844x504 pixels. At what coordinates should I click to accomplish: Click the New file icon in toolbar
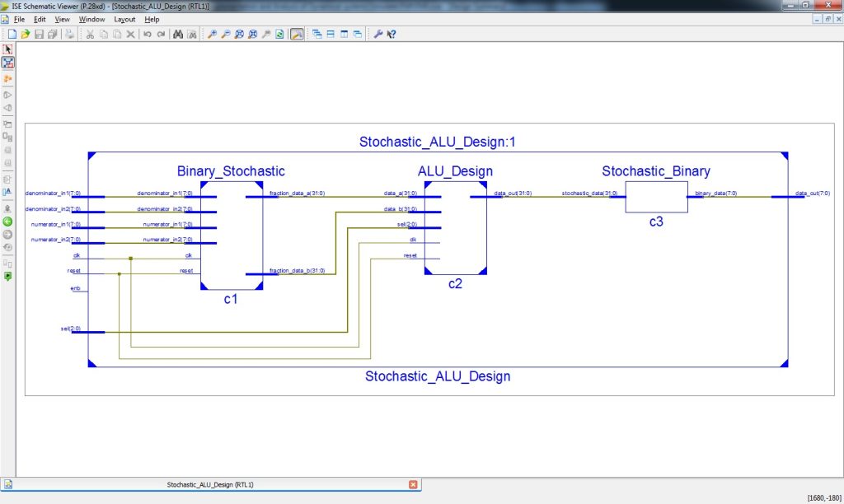[x=12, y=35]
